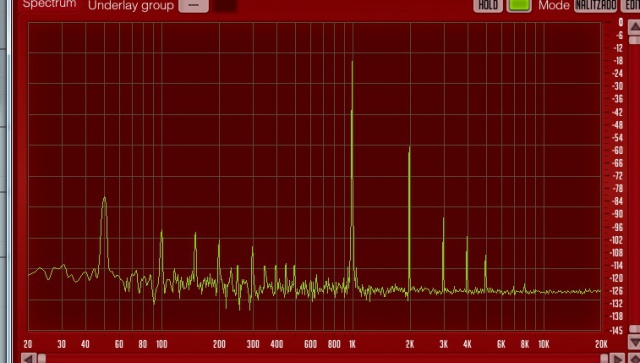The height and width of the screenshot is (363, 640).
Task: Click the -60 dB scale label
Action: click(x=618, y=150)
